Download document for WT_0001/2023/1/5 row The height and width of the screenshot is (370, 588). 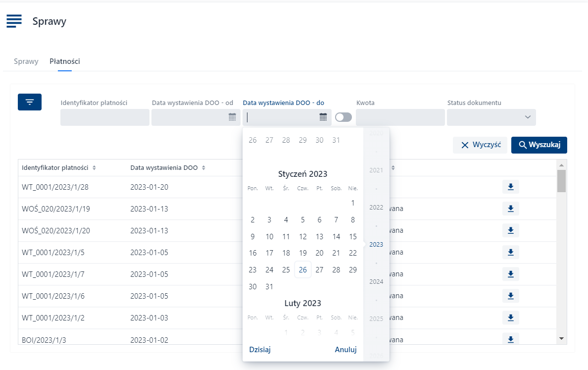coord(511,252)
